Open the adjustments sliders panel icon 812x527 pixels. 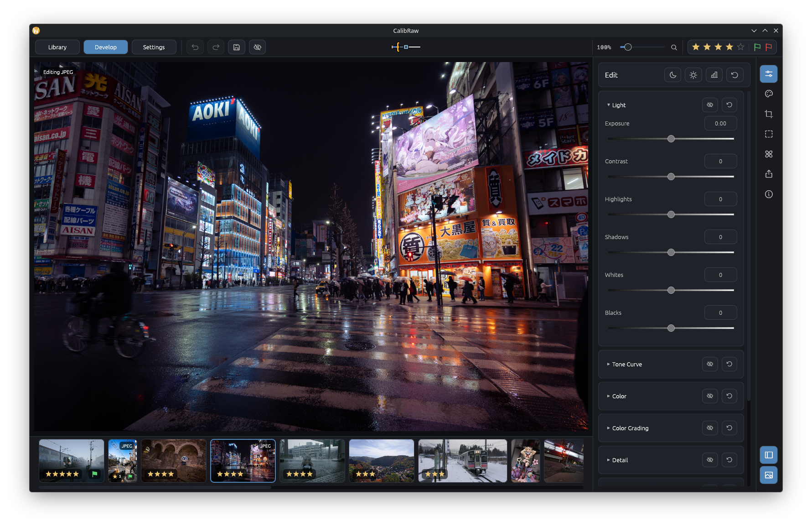769,74
